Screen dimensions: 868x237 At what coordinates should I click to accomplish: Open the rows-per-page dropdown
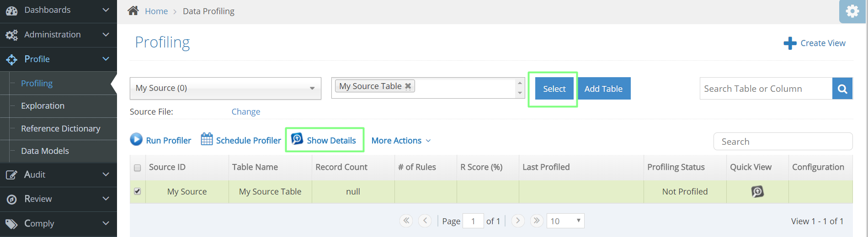(x=565, y=221)
